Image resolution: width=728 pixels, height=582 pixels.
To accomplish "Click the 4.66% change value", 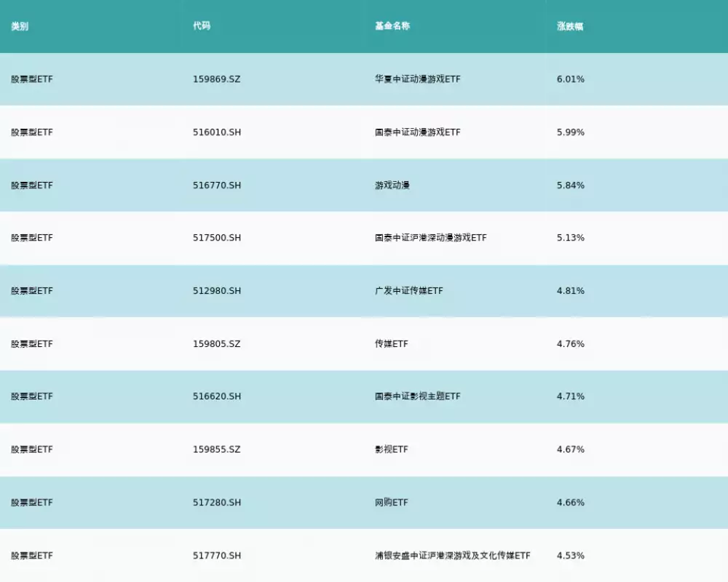I will pyautogui.click(x=571, y=502).
